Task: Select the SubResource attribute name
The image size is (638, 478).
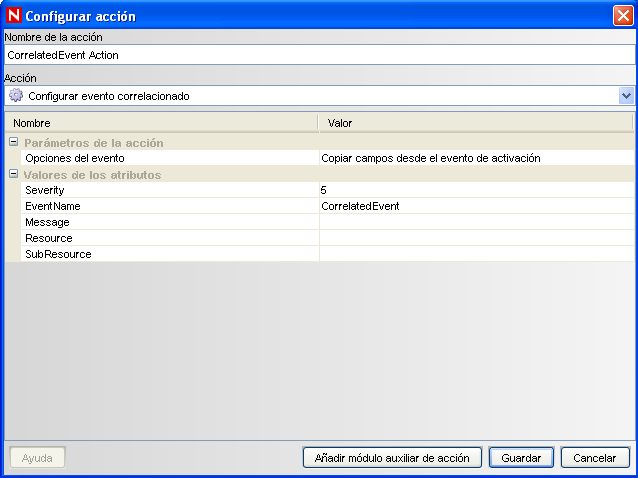Action: pos(58,254)
